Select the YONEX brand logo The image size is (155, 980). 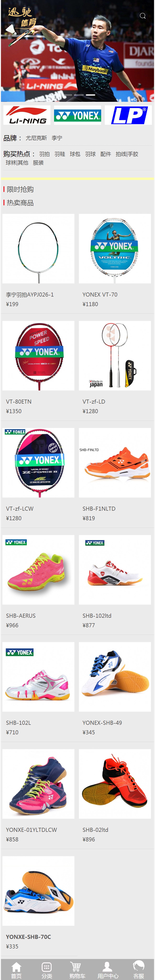(x=78, y=115)
